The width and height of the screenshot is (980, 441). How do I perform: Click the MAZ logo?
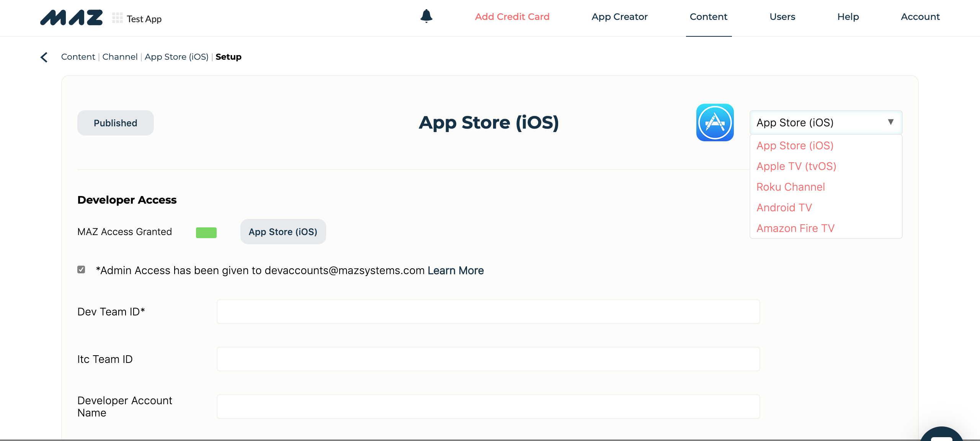[72, 18]
